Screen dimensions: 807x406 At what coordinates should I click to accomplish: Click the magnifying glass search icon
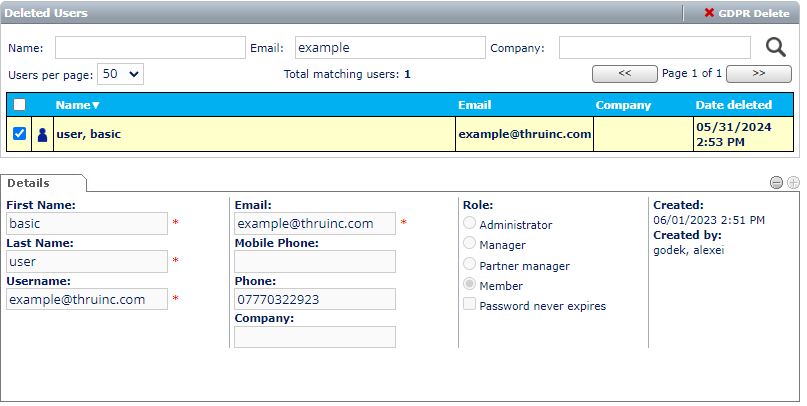776,47
